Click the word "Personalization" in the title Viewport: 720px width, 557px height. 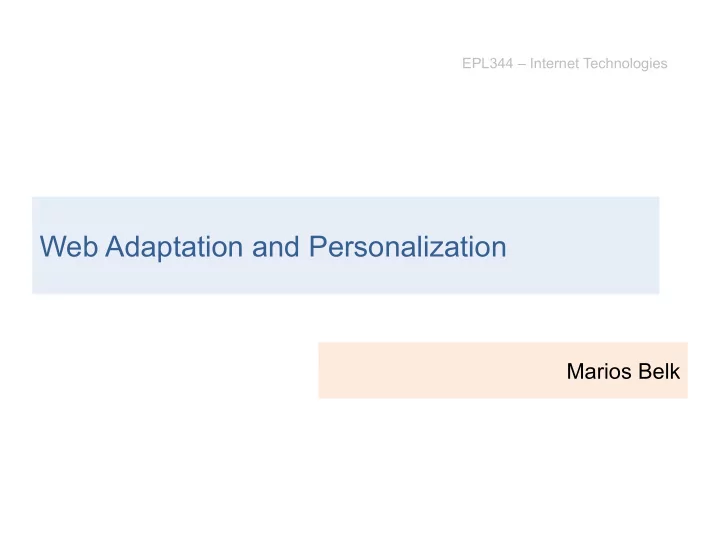pos(408,247)
